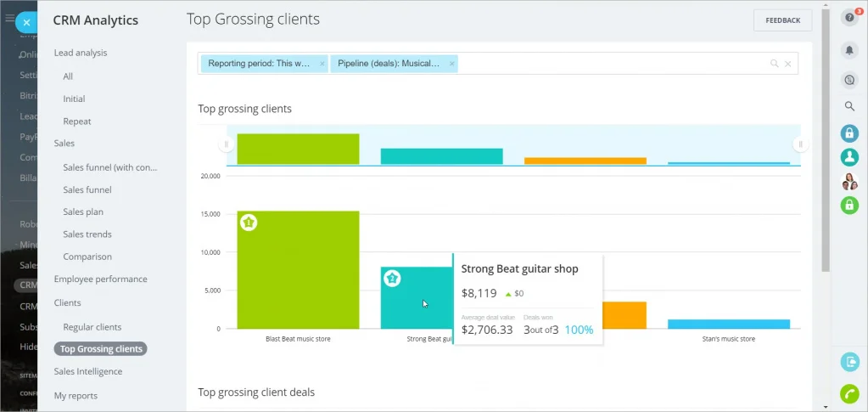The height and width of the screenshot is (412, 868).
Task: Open My reports section
Action: coord(76,395)
